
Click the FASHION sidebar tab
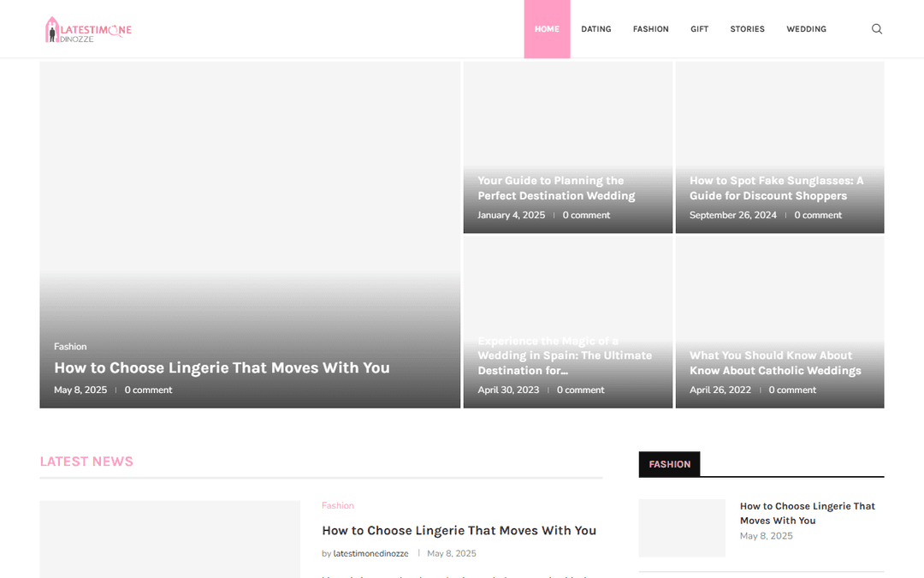pos(669,464)
